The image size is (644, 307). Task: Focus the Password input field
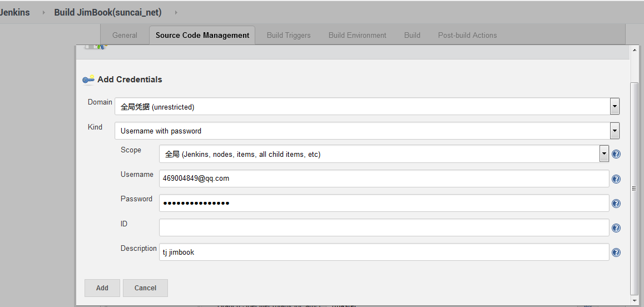point(384,203)
